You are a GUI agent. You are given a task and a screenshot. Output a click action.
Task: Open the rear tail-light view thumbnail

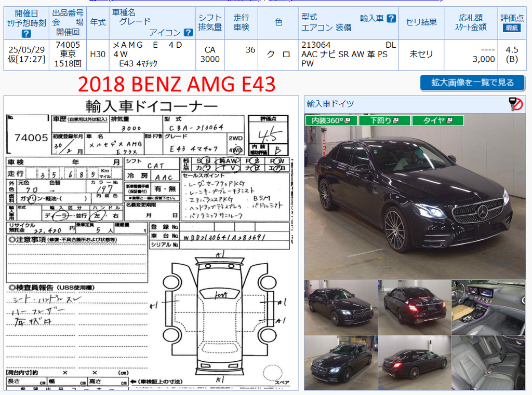click(415, 307)
